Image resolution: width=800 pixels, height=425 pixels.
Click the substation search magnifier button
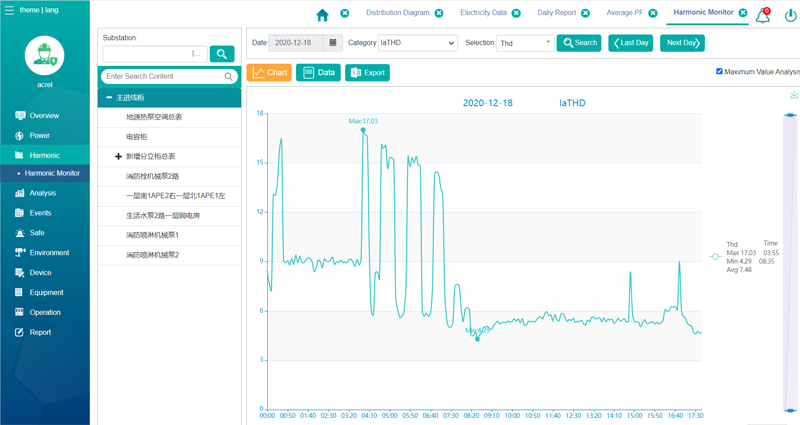(x=221, y=54)
